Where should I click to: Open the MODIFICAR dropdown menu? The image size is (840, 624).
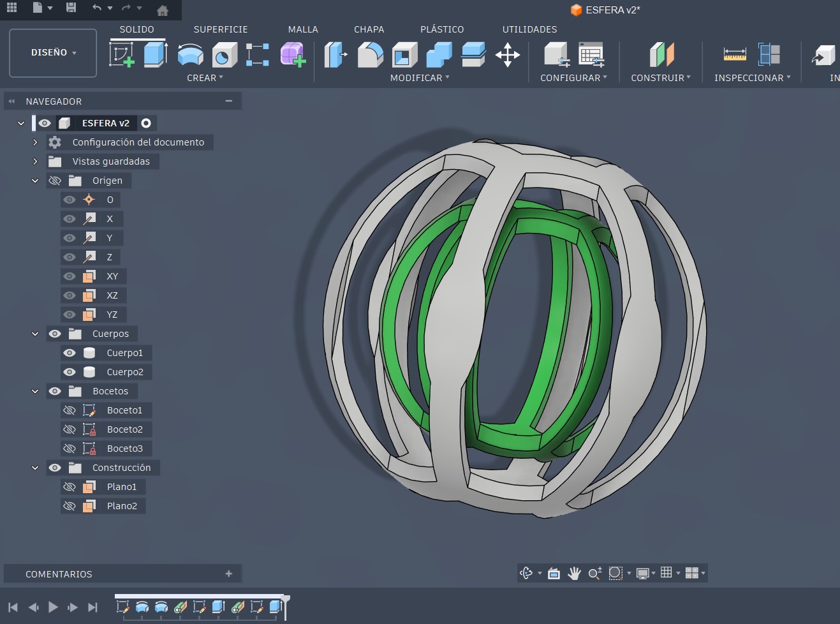pyautogui.click(x=420, y=78)
